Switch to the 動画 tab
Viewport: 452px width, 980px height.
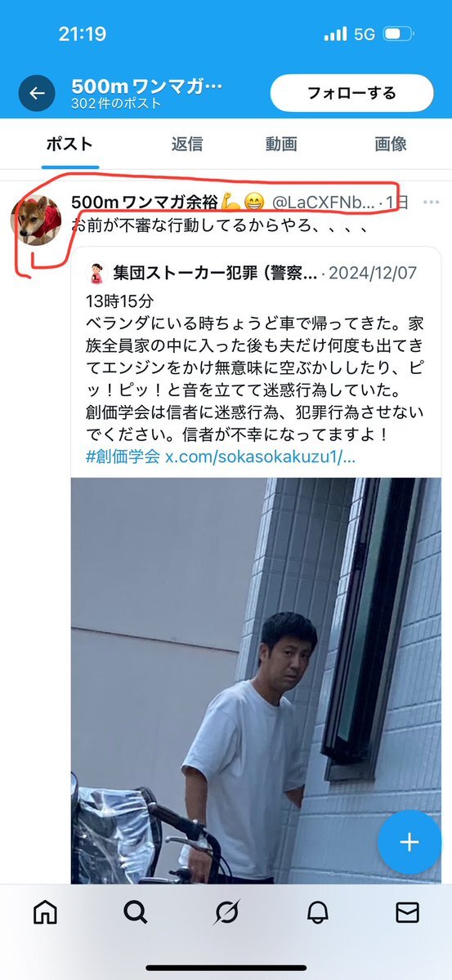point(280,144)
